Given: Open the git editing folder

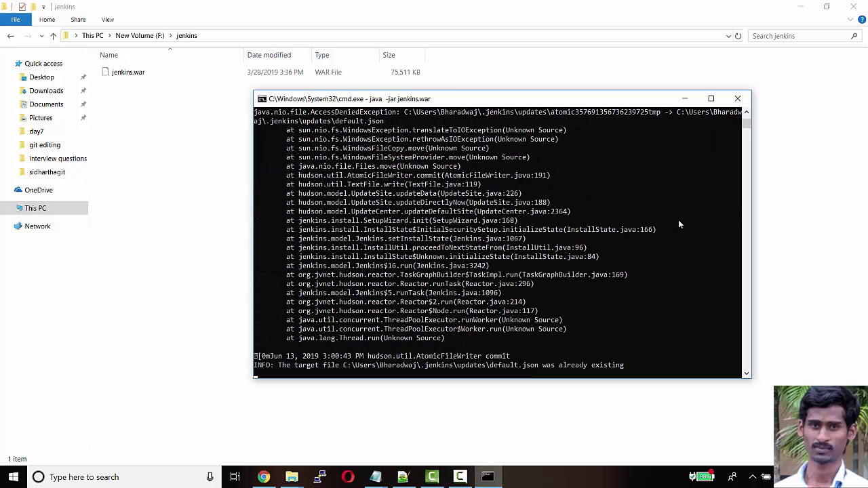Looking at the screenshot, I should point(45,145).
